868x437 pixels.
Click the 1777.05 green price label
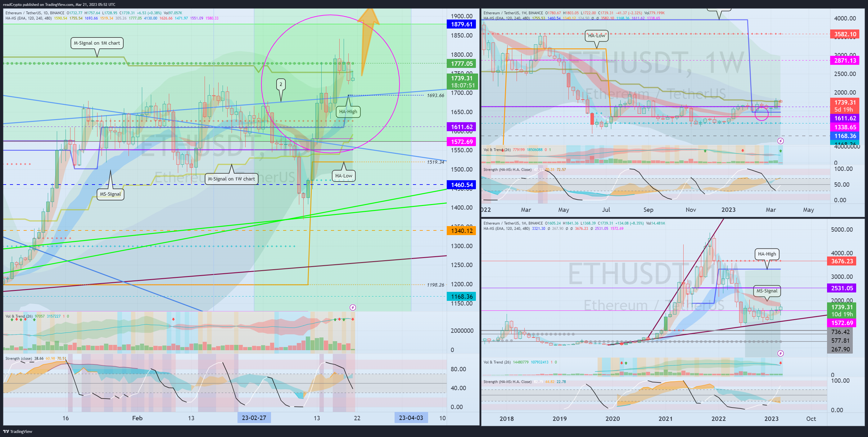pos(461,64)
